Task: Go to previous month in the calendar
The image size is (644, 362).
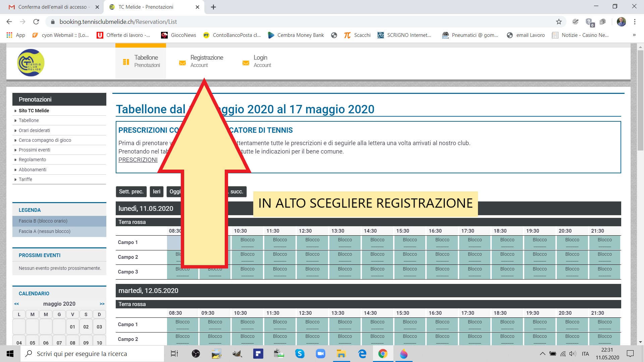Action: pyautogui.click(x=16, y=304)
